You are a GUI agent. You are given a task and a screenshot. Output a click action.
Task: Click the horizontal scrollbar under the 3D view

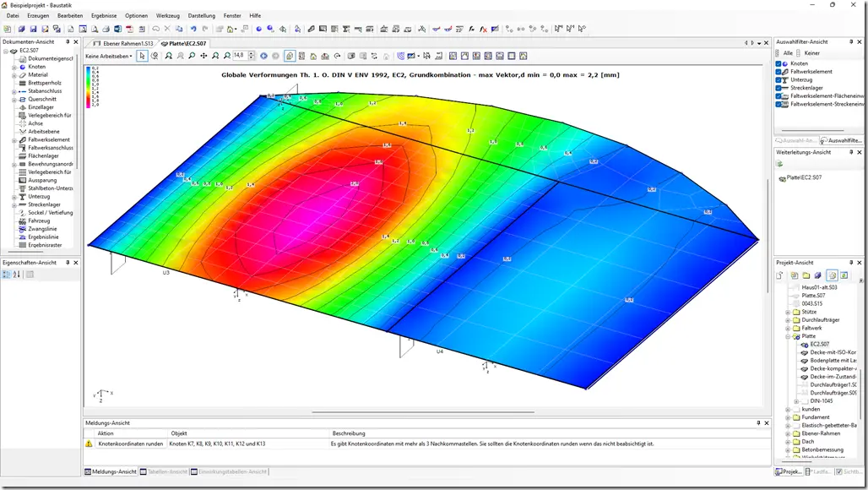(423, 412)
